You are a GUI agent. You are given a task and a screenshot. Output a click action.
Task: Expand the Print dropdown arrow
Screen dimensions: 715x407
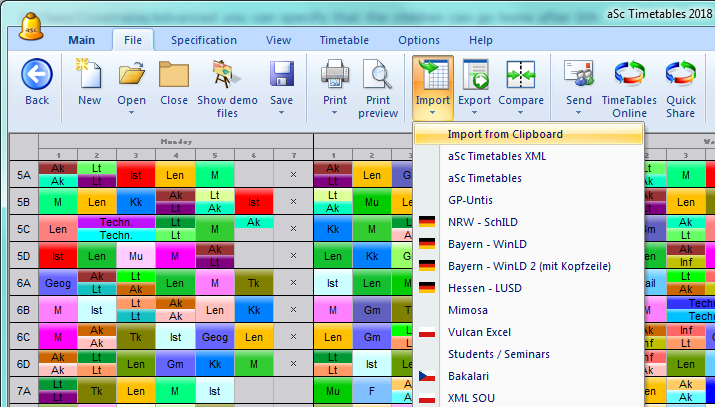coord(335,113)
